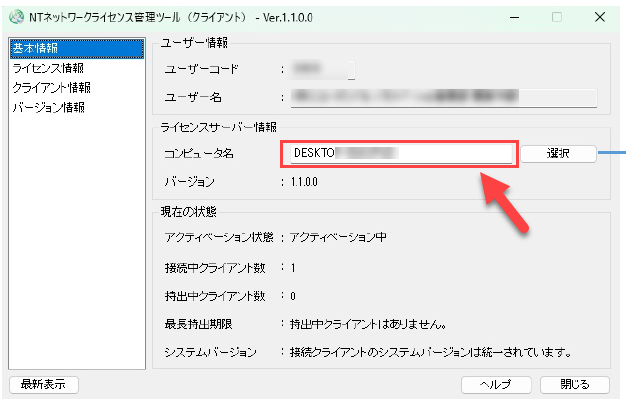Click the app icon in title bar
The image size is (626, 399).
[x=17, y=17]
